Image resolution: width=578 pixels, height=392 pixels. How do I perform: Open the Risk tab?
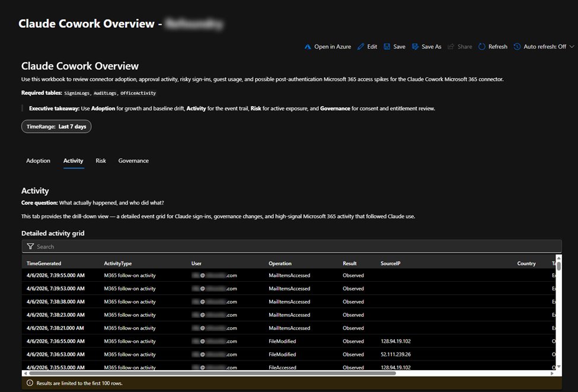(101, 161)
